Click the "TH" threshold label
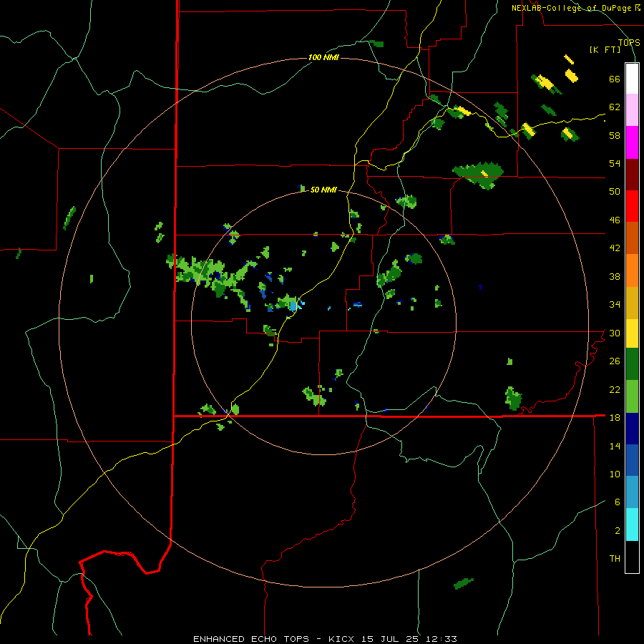This screenshot has width=644, height=644. click(x=615, y=559)
